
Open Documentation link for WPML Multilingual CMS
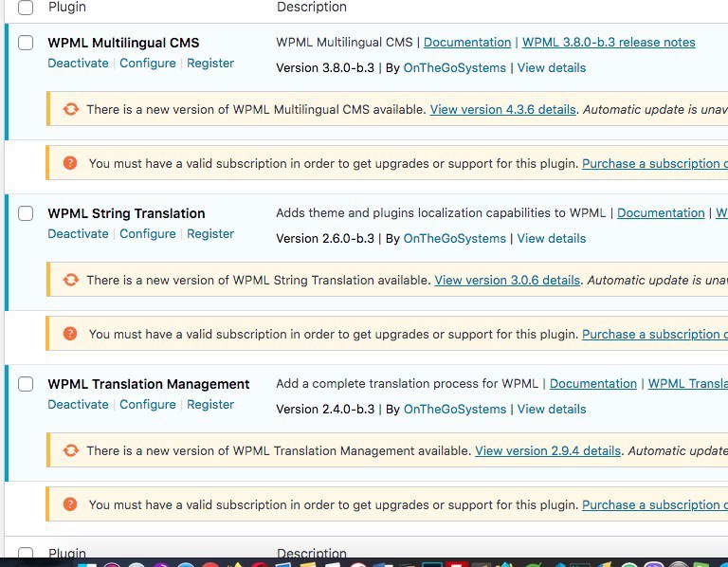467,43
